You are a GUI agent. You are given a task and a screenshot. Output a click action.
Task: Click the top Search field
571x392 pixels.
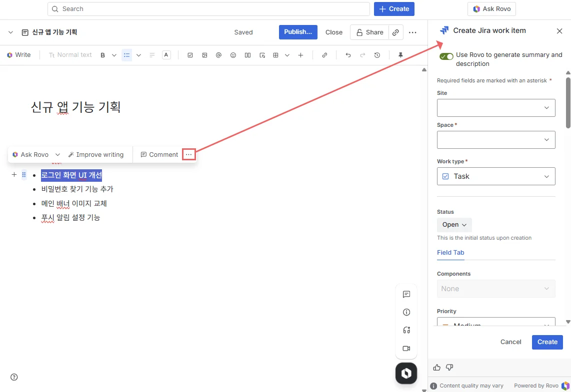click(208, 9)
